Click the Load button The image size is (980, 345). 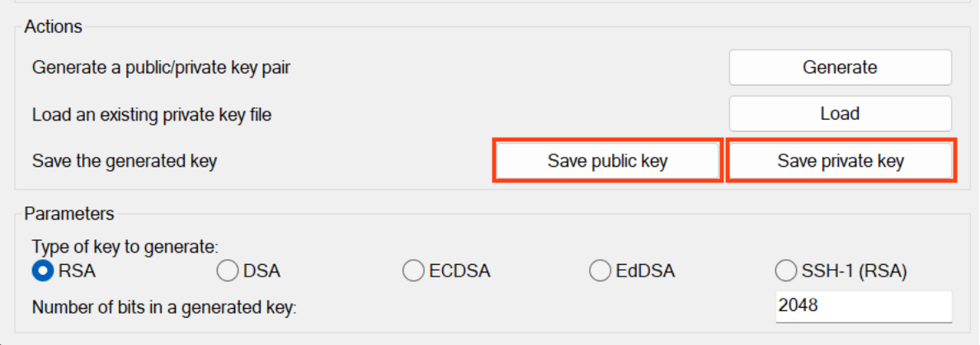tap(840, 114)
